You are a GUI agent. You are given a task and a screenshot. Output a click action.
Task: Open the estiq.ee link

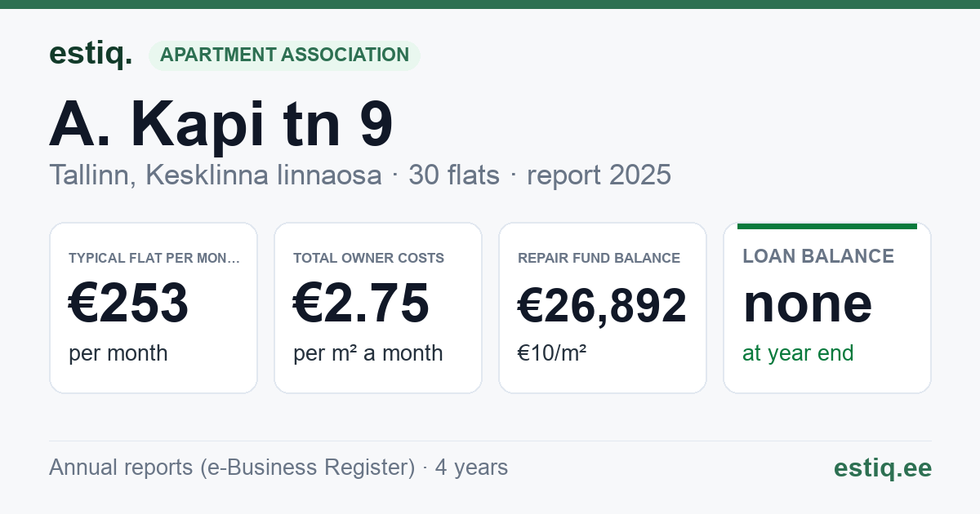click(883, 467)
